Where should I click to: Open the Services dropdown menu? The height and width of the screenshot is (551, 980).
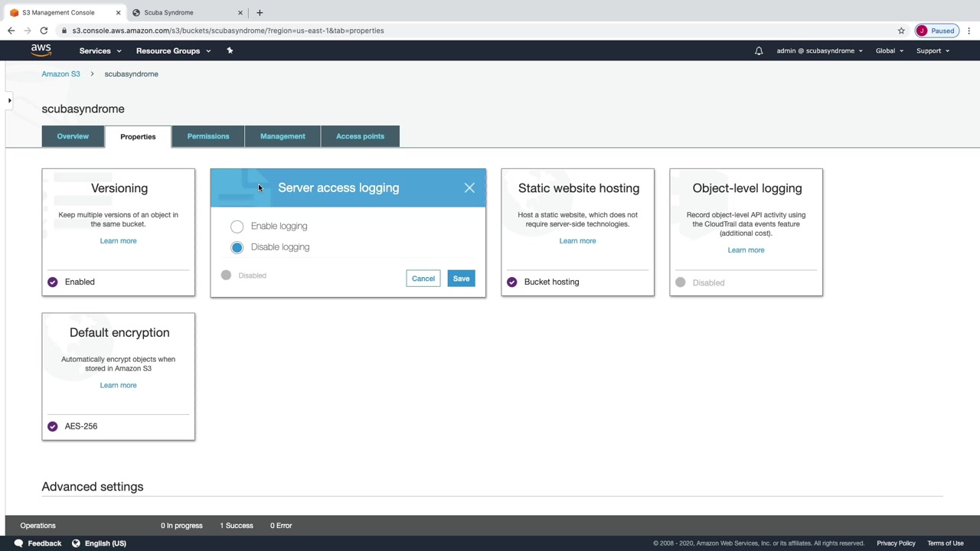pyautogui.click(x=100, y=51)
